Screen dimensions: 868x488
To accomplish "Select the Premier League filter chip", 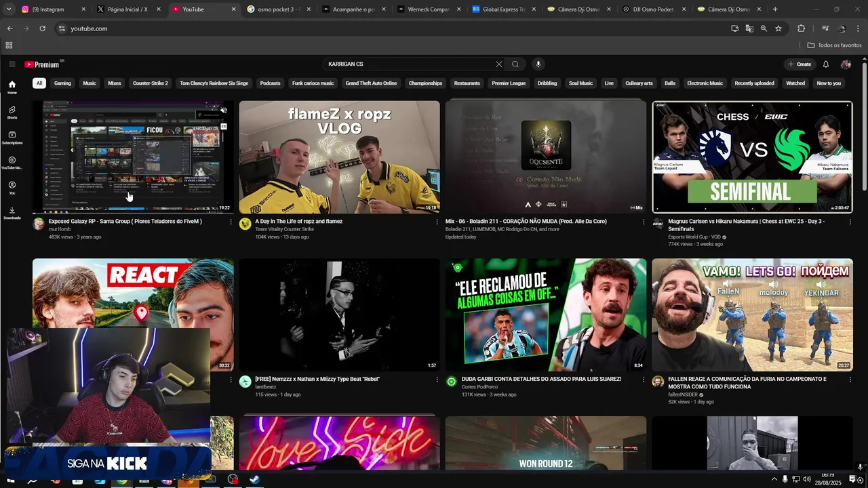I will 509,83.
